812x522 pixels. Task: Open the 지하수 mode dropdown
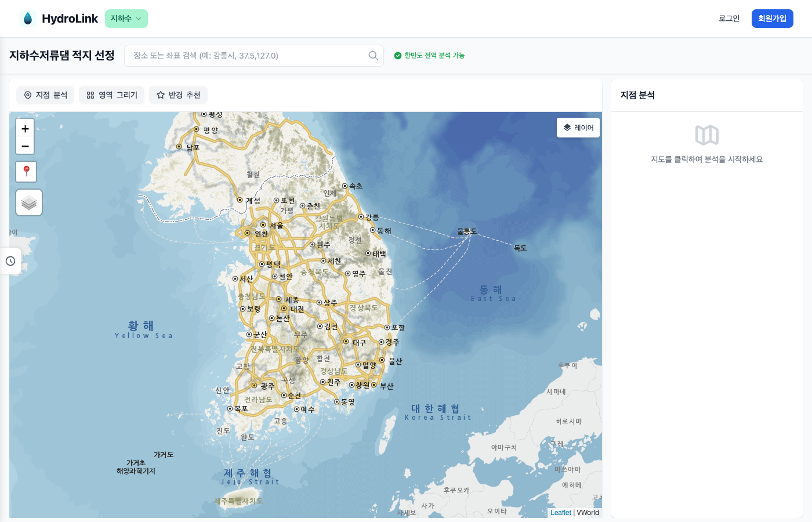click(126, 19)
